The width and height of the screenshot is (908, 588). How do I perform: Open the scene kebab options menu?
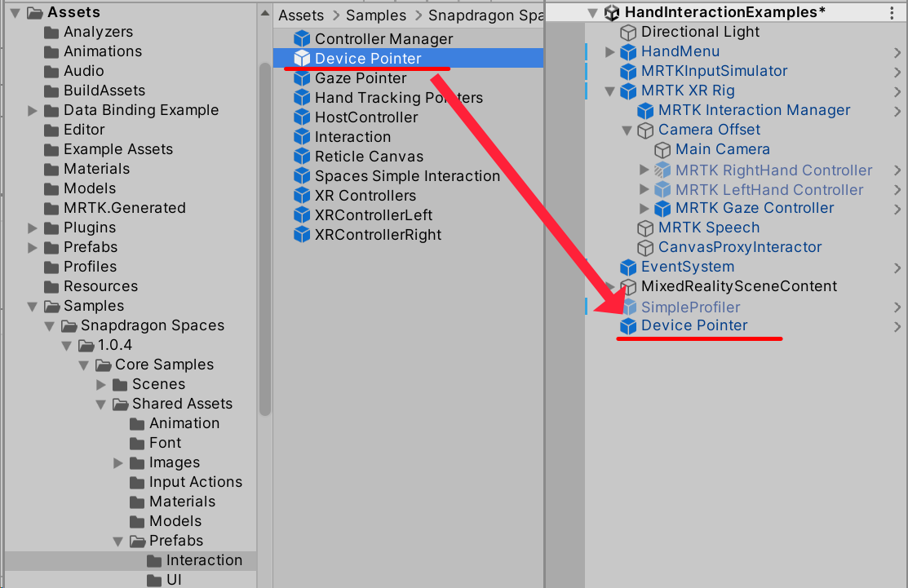[892, 13]
